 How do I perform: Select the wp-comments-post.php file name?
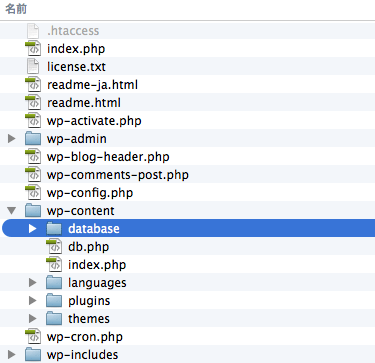118,175
